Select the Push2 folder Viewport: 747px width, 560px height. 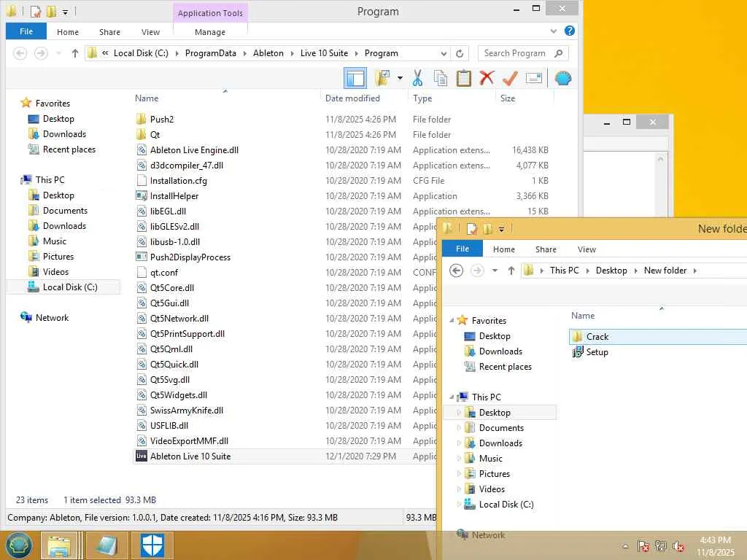pos(162,119)
